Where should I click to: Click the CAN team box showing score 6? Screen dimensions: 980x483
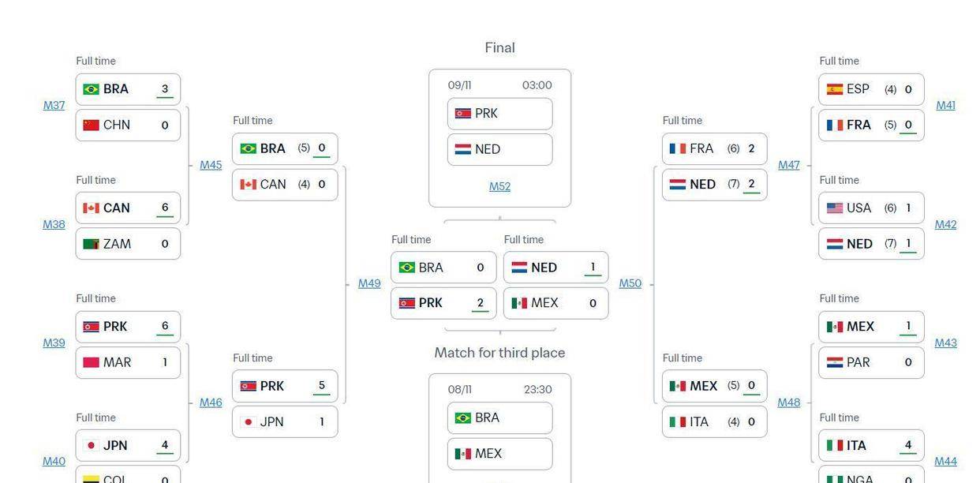click(x=128, y=208)
